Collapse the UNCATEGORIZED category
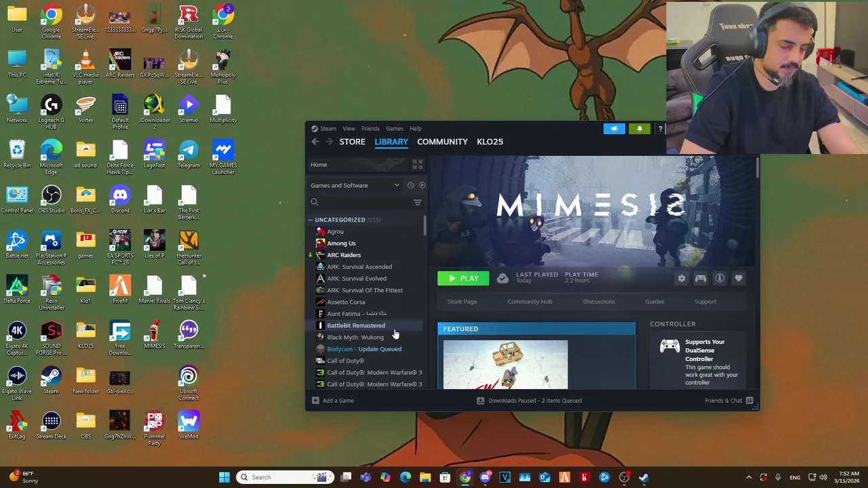The height and width of the screenshot is (488, 868). (311, 220)
